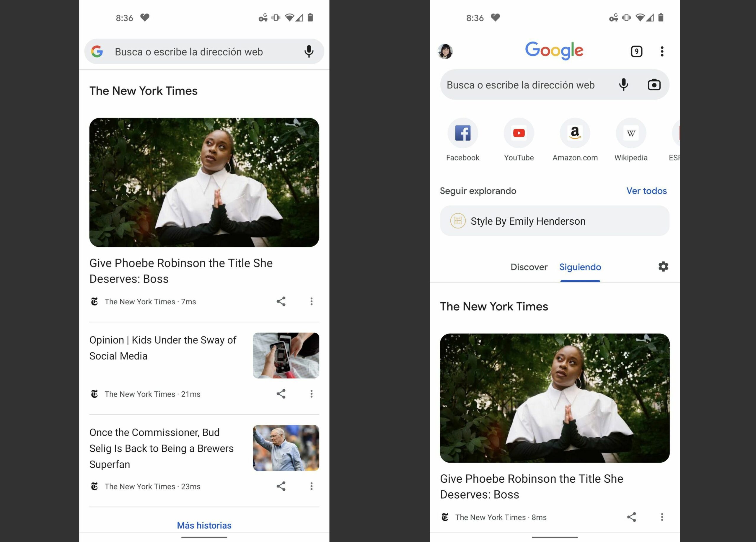Screen dimensions: 756x542
Task: Switch to the Siguiendo tab
Action: tap(579, 267)
